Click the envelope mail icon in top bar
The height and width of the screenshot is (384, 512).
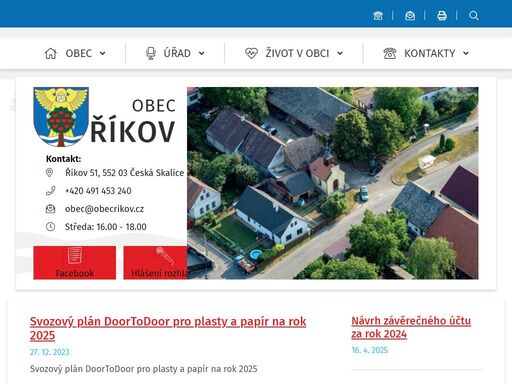(x=410, y=15)
